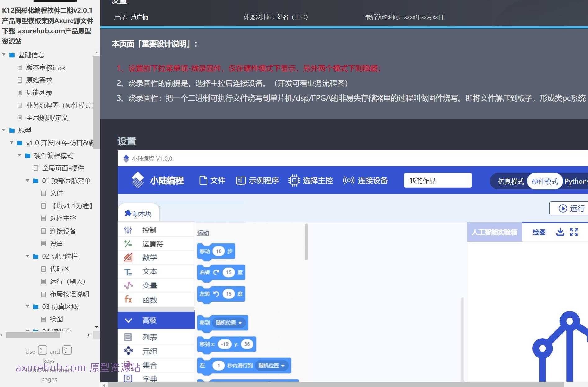Enable 硬件模式
The height and width of the screenshot is (387, 588).
544,181
